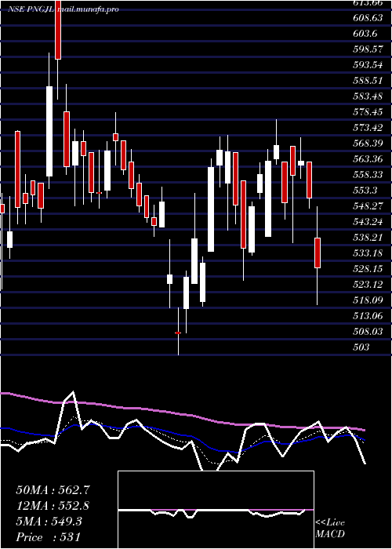Click the Price : 531 readout
The height and width of the screenshot is (549, 392).
48,537
